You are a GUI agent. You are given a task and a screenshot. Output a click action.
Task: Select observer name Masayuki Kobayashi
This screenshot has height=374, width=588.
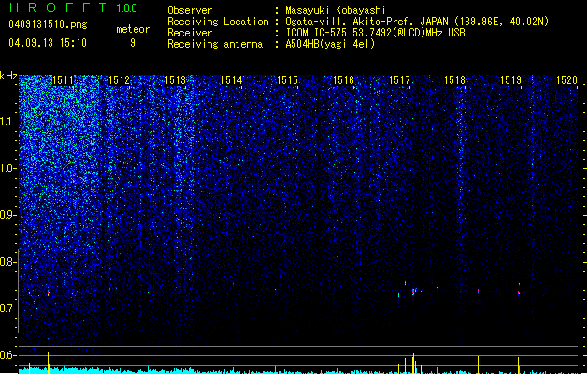336,10
